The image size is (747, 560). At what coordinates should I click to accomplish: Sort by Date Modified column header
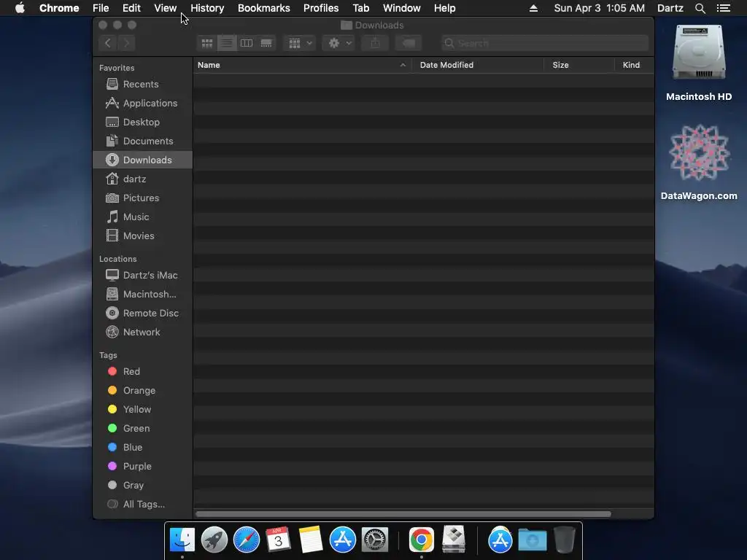coord(478,65)
